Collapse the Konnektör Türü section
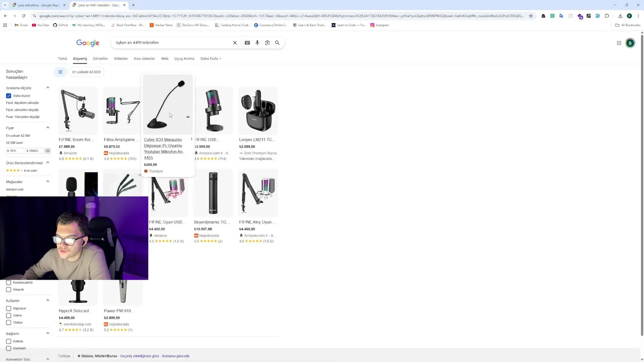 coord(48,359)
